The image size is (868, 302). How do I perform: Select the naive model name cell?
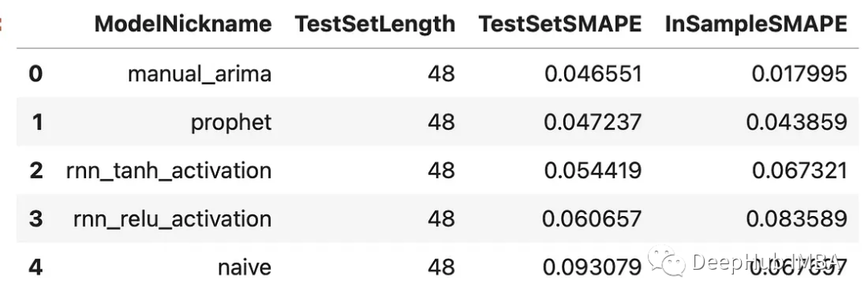coord(244,267)
